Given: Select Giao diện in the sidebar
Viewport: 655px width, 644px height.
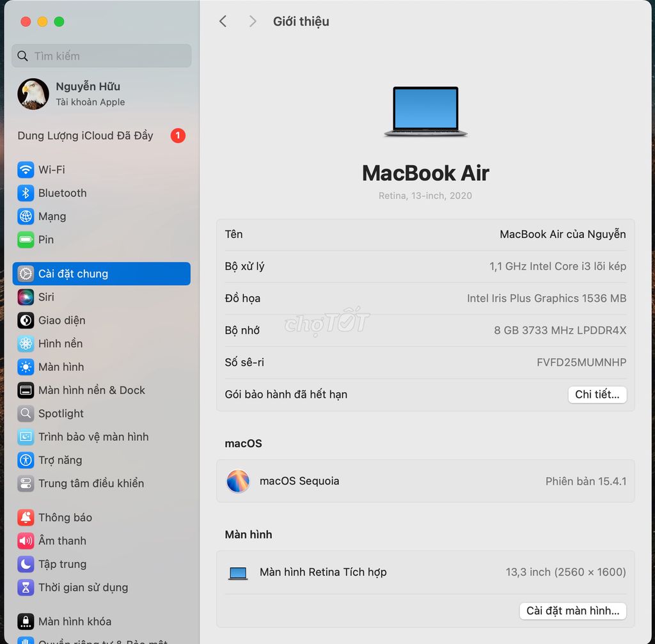Looking at the screenshot, I should pos(102,320).
